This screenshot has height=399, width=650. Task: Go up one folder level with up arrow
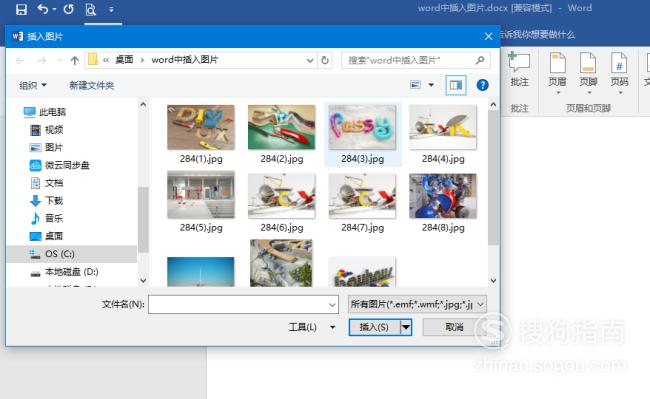coord(75,60)
